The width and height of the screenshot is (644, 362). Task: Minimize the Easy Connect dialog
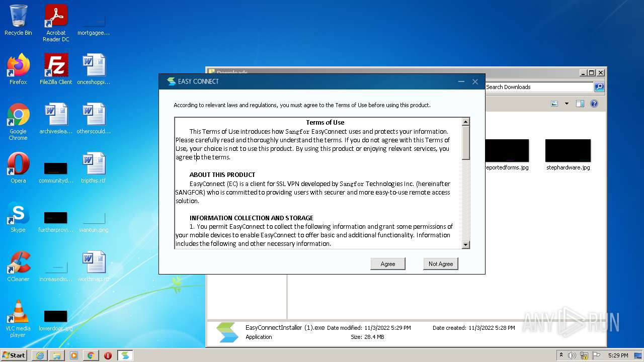(461, 81)
